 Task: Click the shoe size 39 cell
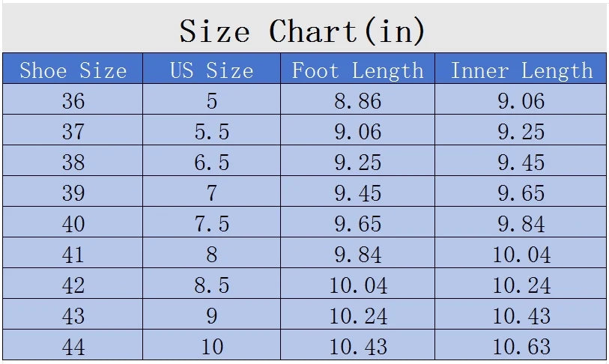tap(73, 193)
